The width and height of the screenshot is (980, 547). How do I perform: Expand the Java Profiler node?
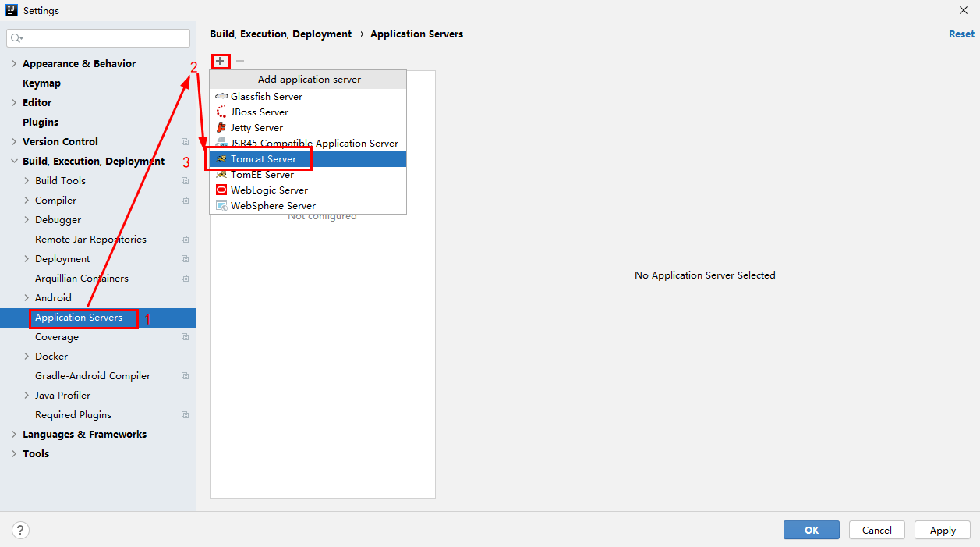[x=27, y=396]
